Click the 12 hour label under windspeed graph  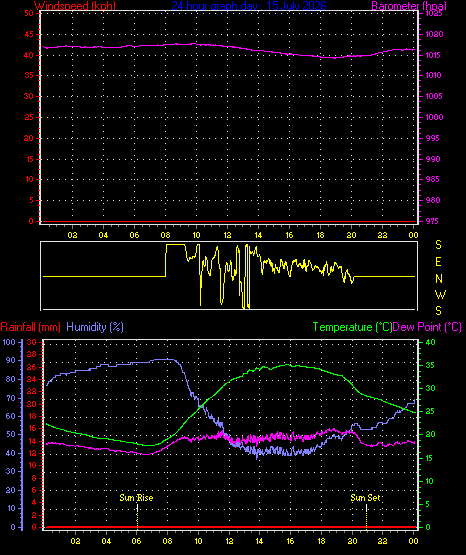[227, 235]
